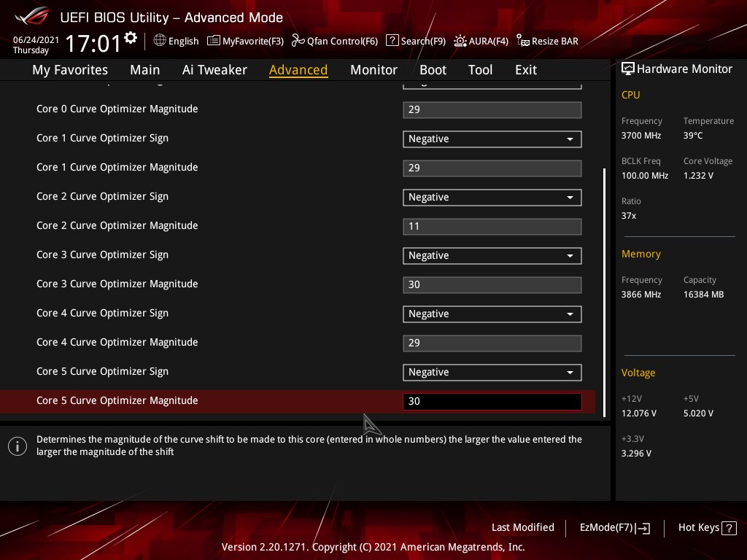Select Core 3 Curve Optimizer Sign label
747x560 pixels.
102,254
